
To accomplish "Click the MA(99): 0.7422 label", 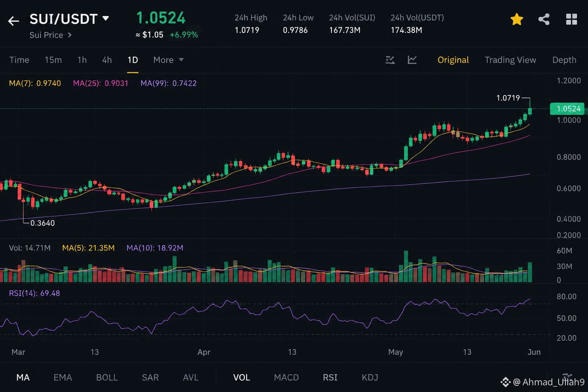I will 168,83.
